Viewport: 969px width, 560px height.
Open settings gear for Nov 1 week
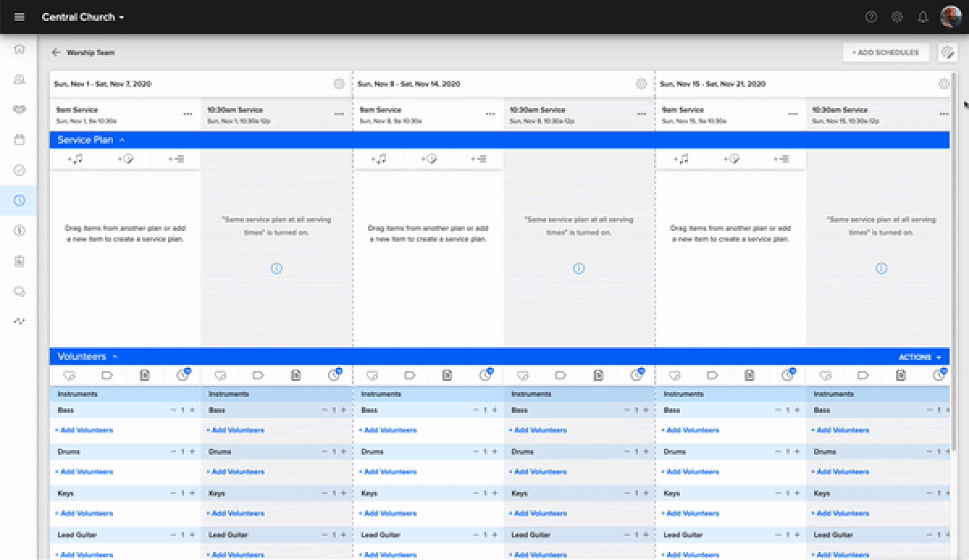click(339, 83)
